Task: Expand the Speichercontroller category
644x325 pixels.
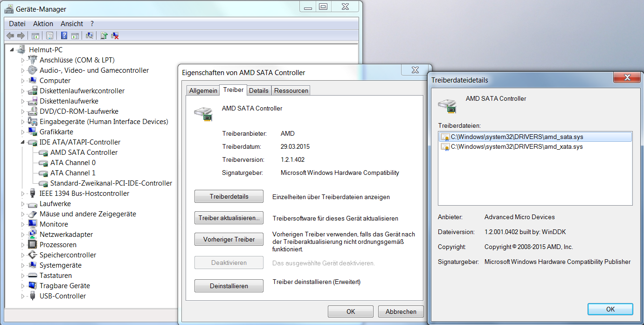Action: coord(22,255)
